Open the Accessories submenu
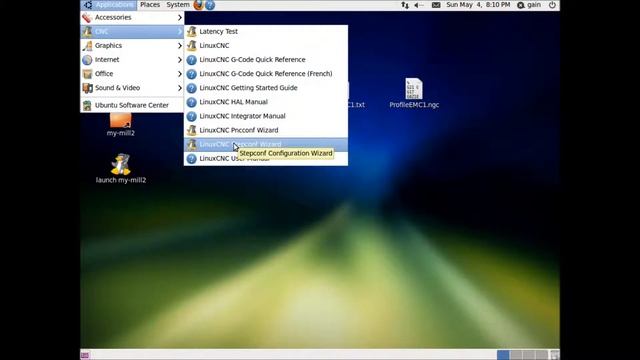The height and width of the screenshot is (360, 640). [132, 18]
